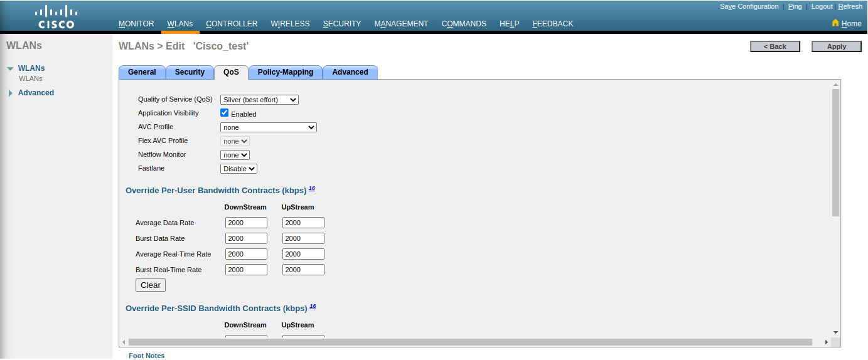The image size is (868, 360).
Task: Click the Apply button
Action: [x=837, y=46]
